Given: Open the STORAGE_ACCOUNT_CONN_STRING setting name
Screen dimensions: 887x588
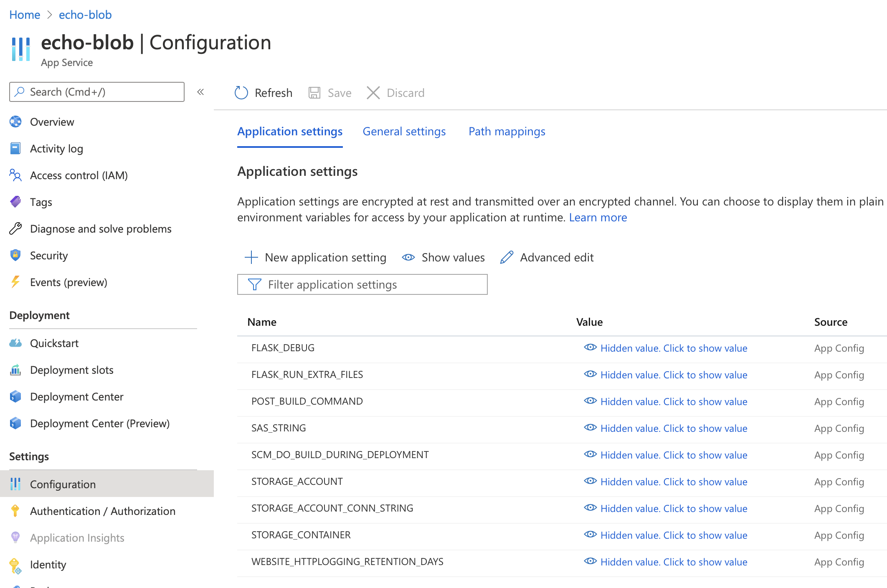Looking at the screenshot, I should click(x=332, y=508).
